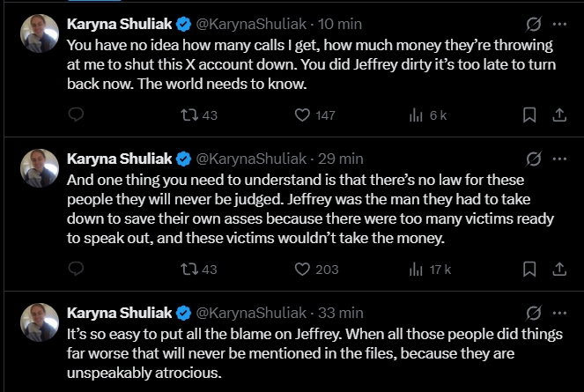Reply to the 29 min old tweet
Viewport: 584px width, 392px height.
[76, 270]
